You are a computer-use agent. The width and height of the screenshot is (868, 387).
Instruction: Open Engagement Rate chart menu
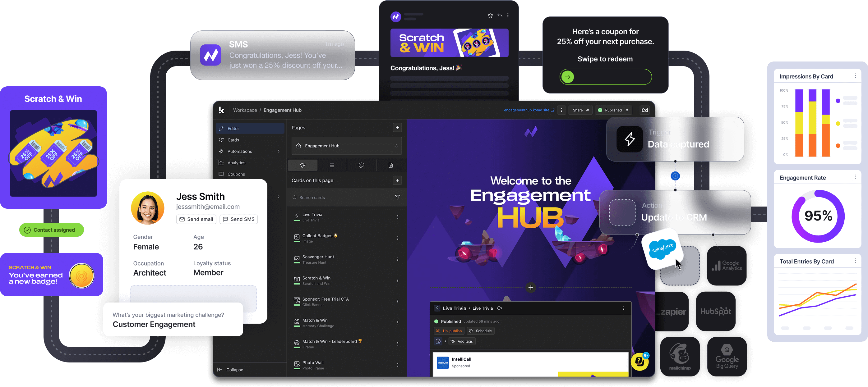click(x=855, y=177)
